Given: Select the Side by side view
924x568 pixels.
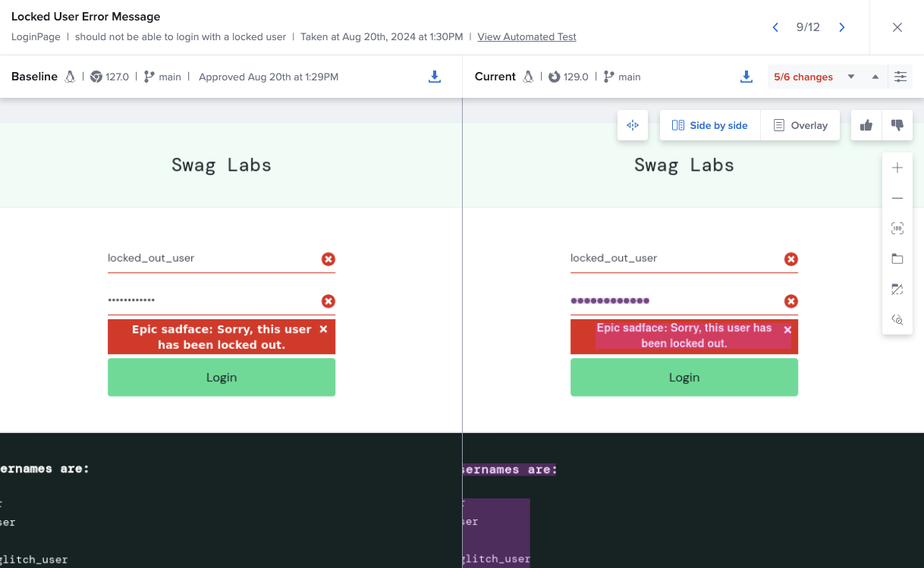Looking at the screenshot, I should [709, 124].
